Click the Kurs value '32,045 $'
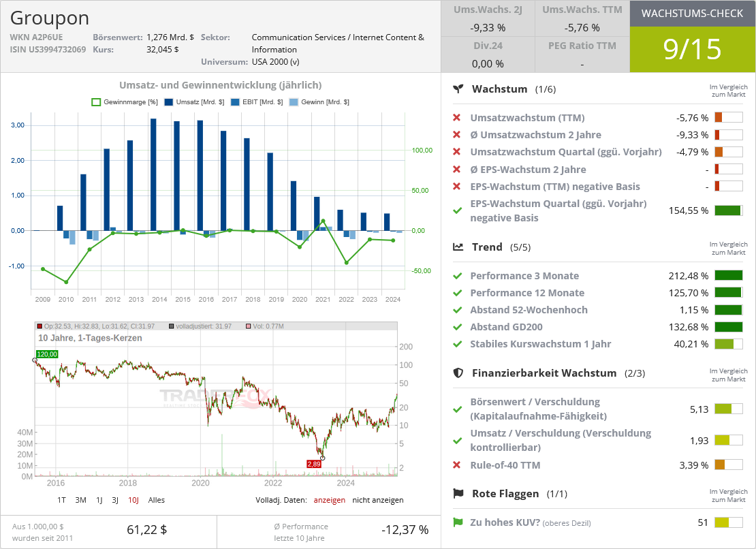Screen dimensions: 756x549 pos(163,49)
